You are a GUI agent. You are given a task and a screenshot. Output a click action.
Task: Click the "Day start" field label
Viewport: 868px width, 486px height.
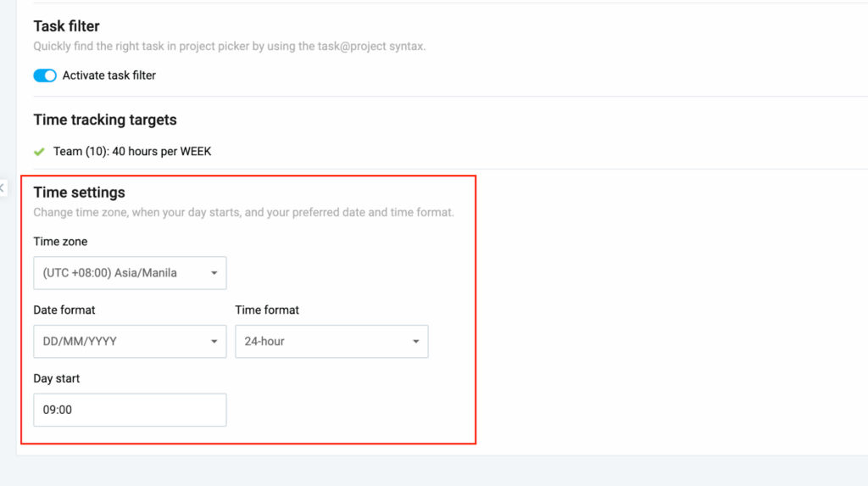click(57, 378)
